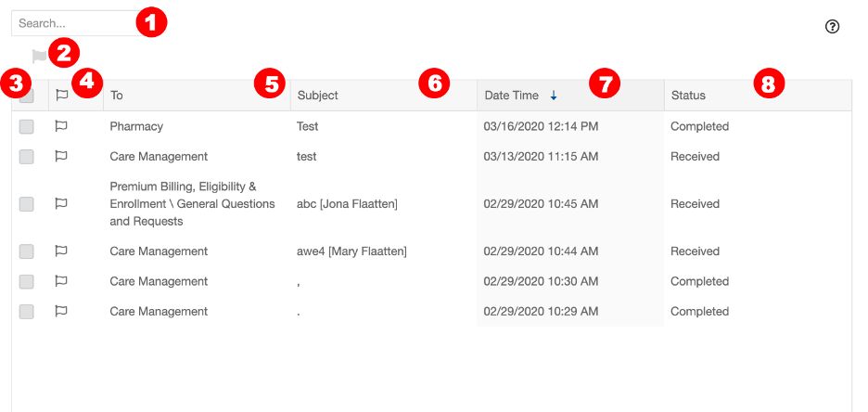The height and width of the screenshot is (412, 868).
Task: Select the Premium Billing row checkbox
Action: (27, 204)
